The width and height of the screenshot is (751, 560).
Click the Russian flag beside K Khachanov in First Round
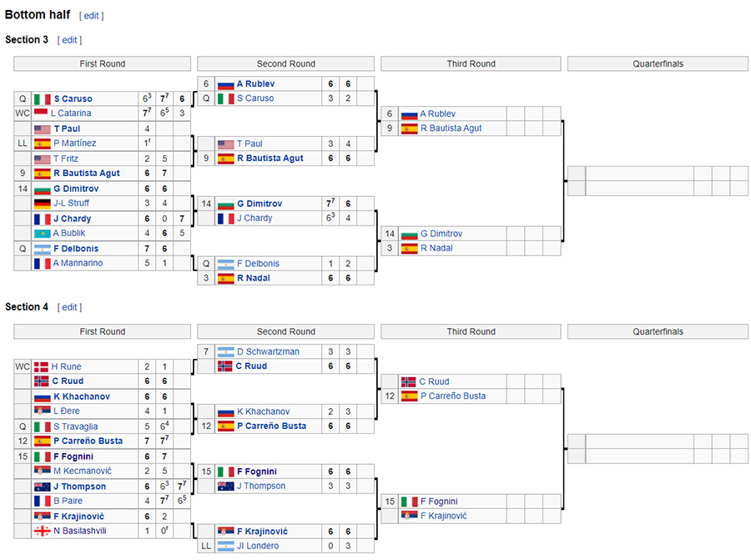[43, 397]
